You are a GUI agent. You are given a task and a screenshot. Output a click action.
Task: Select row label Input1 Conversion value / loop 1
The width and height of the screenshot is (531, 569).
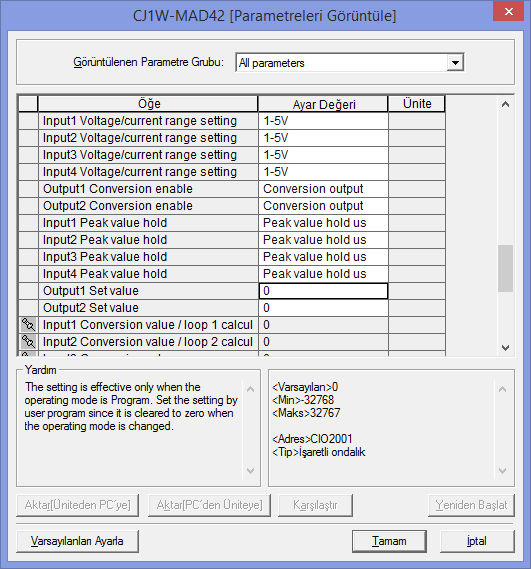tap(148, 325)
